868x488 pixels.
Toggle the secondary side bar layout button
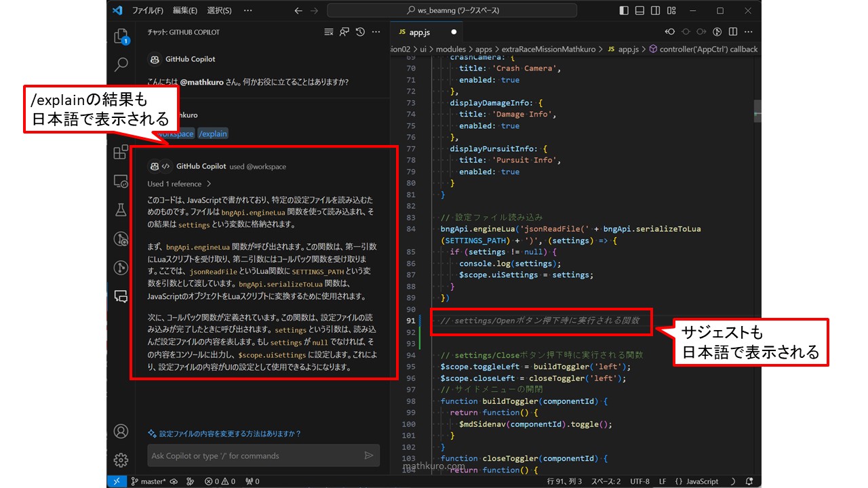655,11
